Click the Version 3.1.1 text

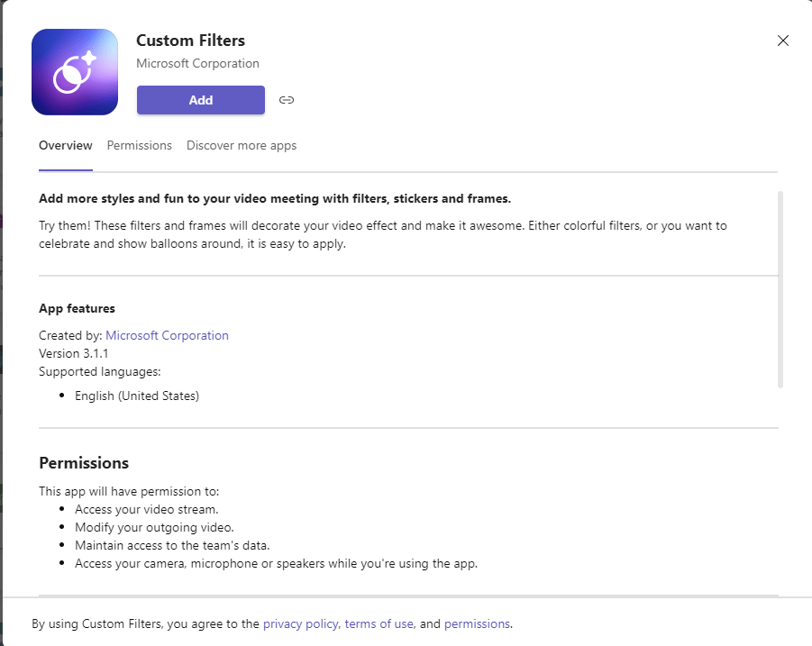[x=74, y=353]
